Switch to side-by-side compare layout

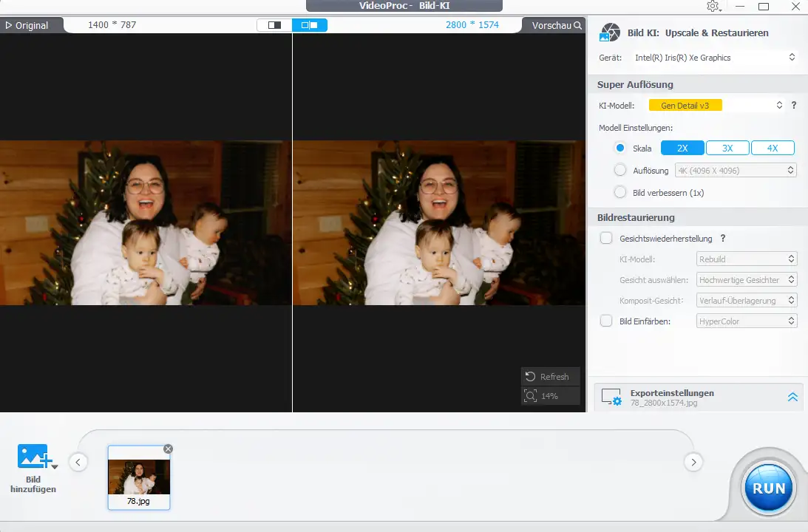tap(310, 24)
